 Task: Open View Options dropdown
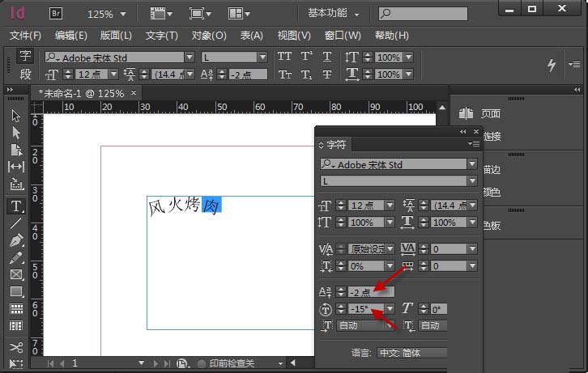[161, 14]
